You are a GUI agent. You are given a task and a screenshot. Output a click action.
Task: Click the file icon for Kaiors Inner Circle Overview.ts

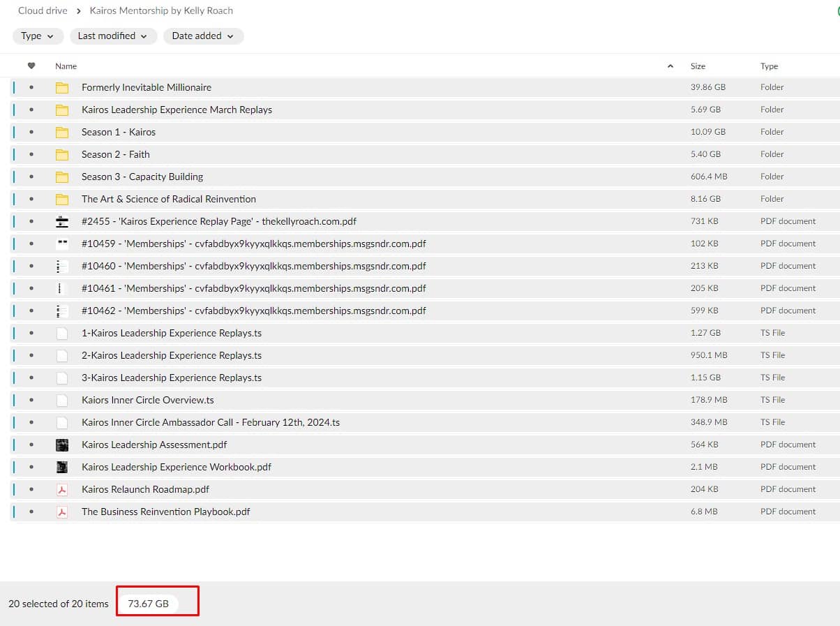(x=62, y=400)
